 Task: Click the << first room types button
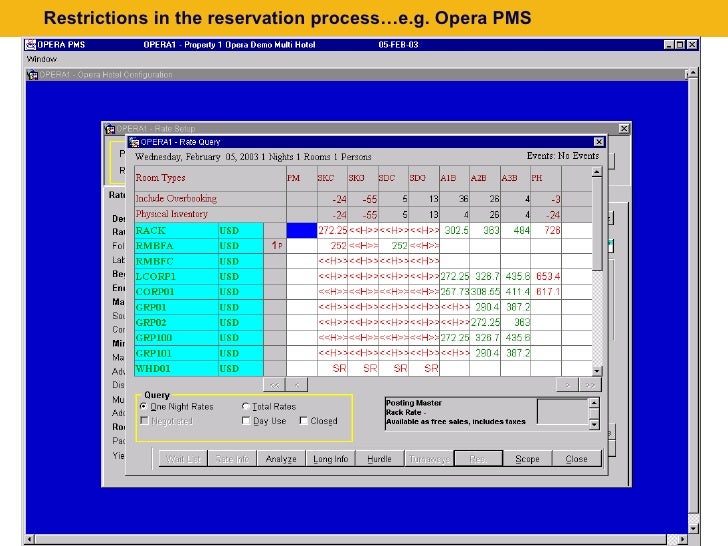274,385
